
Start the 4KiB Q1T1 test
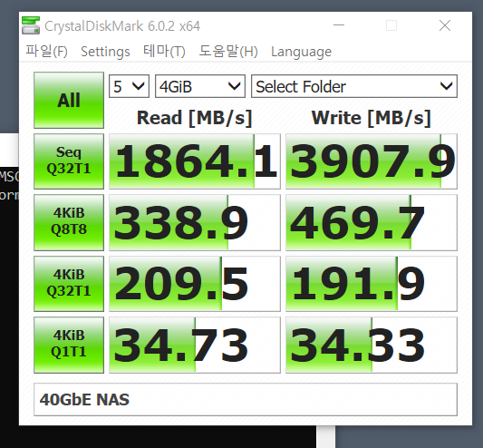[x=69, y=345]
